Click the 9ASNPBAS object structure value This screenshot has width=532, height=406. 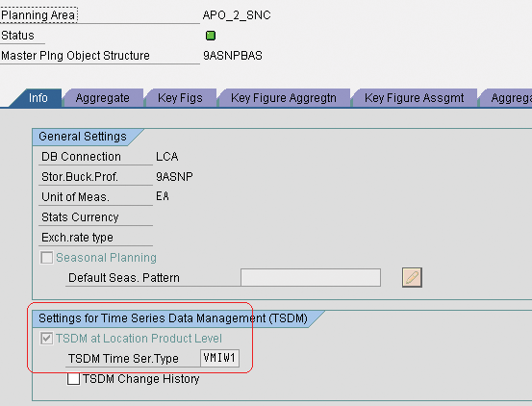tap(233, 56)
